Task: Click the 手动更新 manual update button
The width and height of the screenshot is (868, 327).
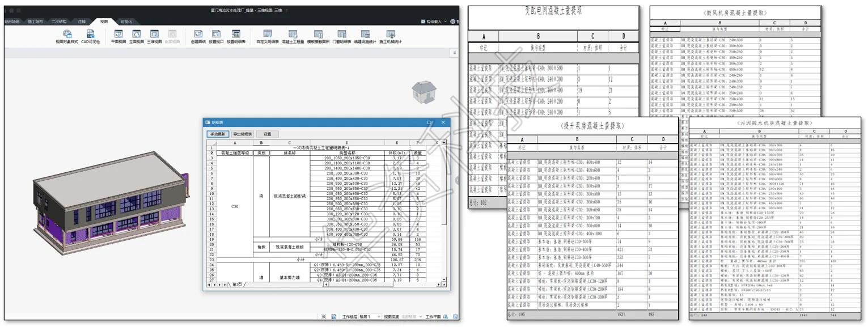Action: coord(218,134)
